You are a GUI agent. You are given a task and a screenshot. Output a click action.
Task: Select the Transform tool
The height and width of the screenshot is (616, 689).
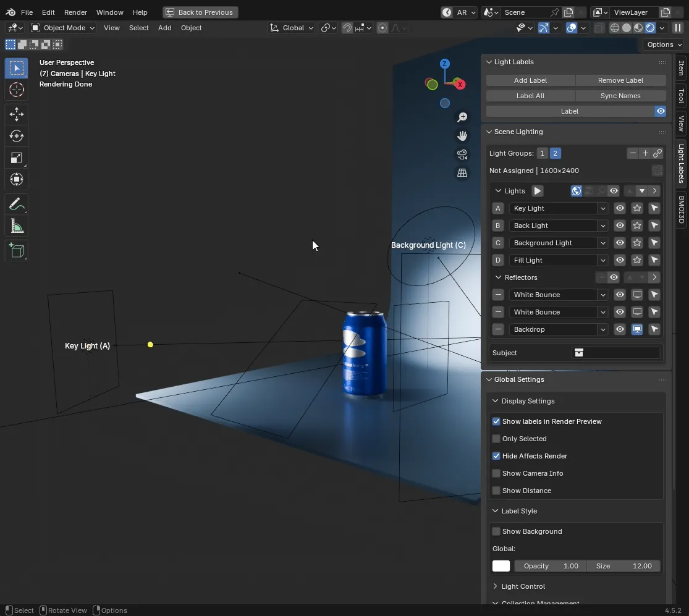click(17, 179)
